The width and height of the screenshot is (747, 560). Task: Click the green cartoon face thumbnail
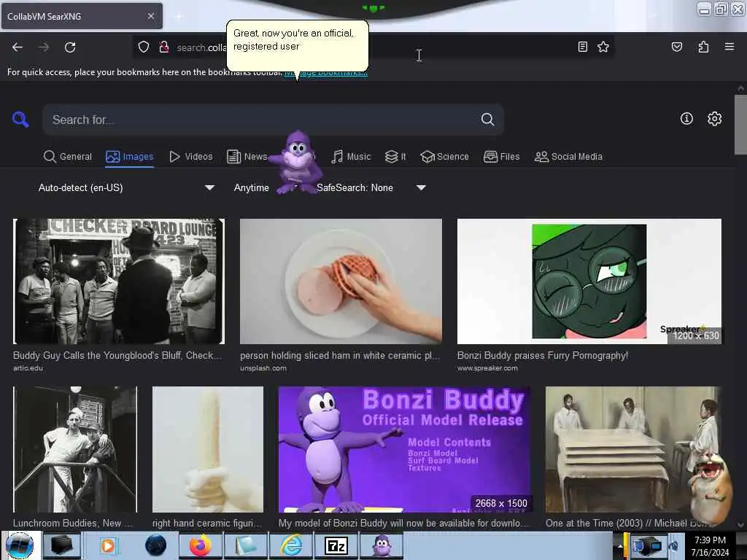tap(589, 281)
